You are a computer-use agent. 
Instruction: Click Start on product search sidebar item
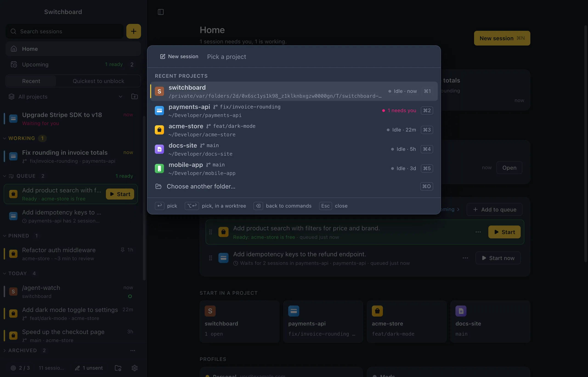pyautogui.click(x=120, y=194)
